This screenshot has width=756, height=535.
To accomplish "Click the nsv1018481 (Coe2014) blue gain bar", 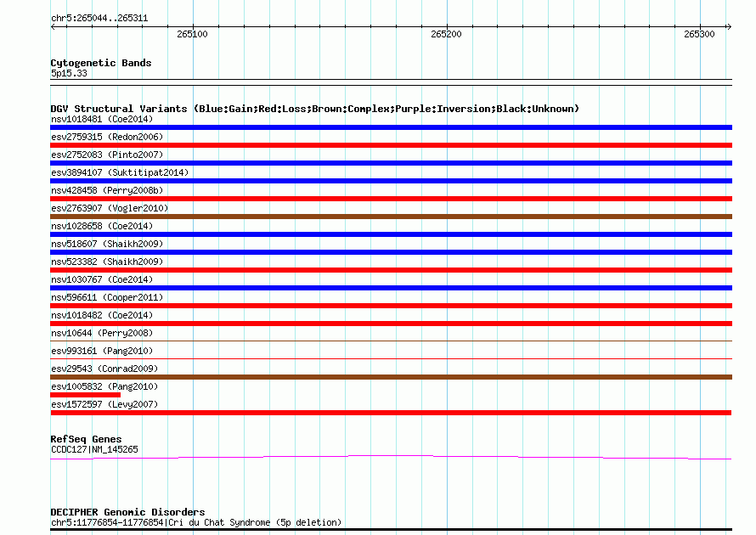I will 391,127.
